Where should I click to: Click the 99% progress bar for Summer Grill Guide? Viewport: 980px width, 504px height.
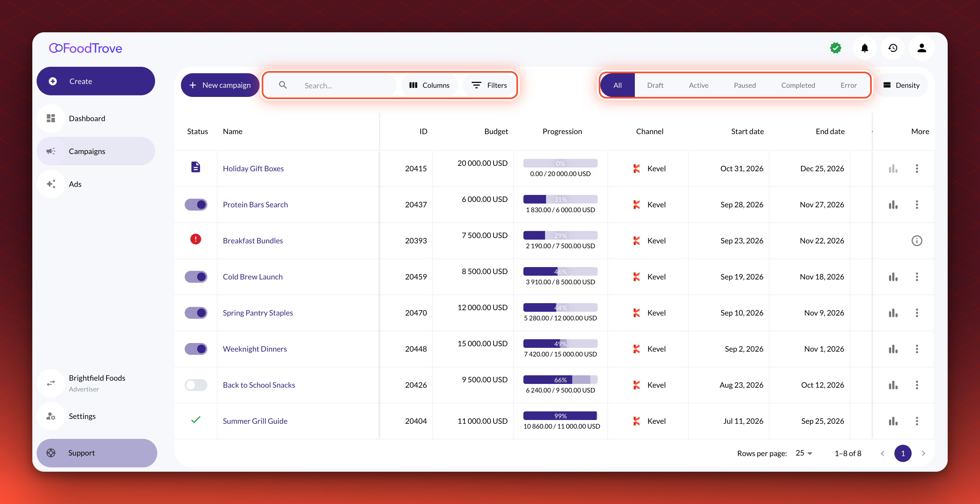tap(560, 416)
